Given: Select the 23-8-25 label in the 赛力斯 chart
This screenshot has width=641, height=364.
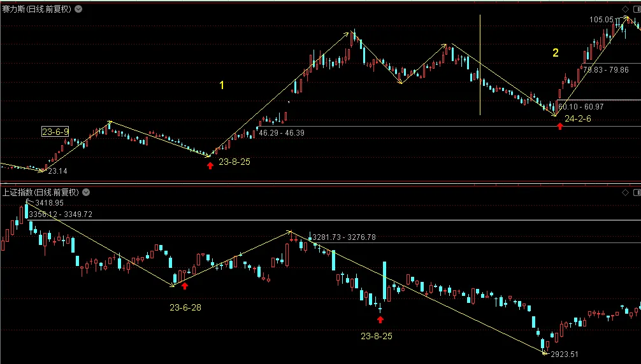Looking at the screenshot, I should [x=234, y=162].
